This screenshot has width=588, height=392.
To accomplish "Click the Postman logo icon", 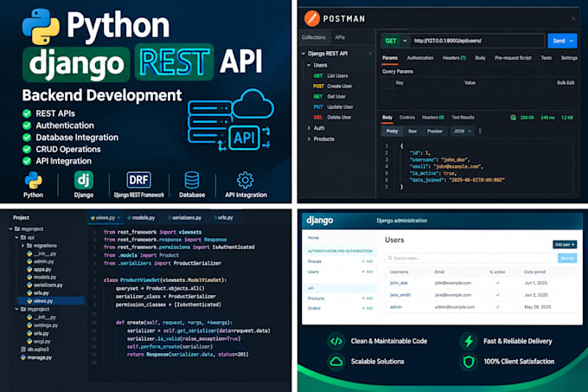I will click(x=311, y=18).
